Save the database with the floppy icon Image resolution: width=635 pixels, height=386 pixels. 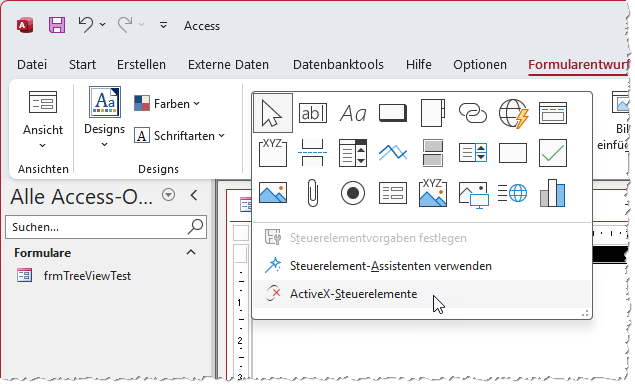57,25
